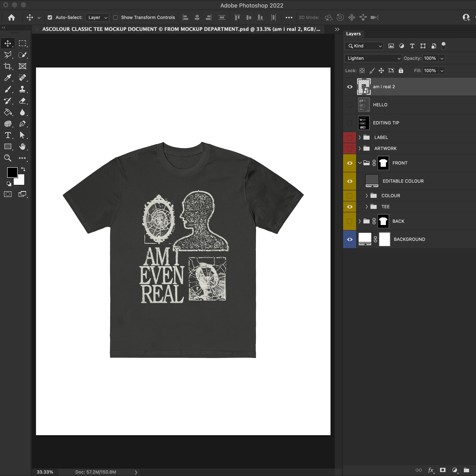Uncheck the Auto-Select checkbox
Viewport: 476px width, 476px height.
pos(50,17)
